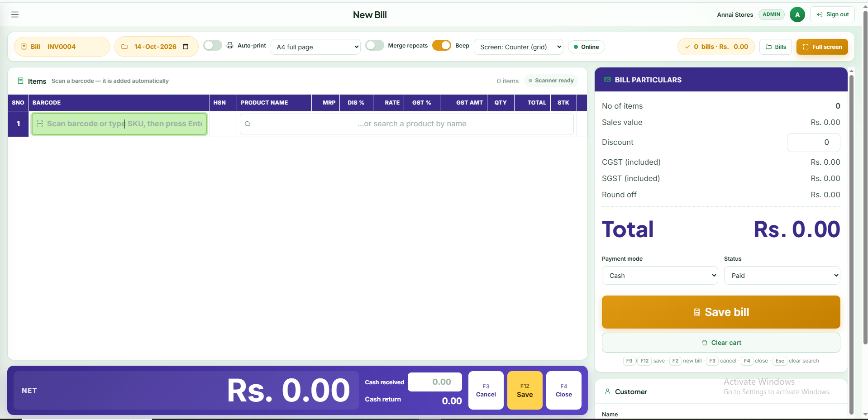Click the ADMIN role badge
868x420 pixels.
(771, 14)
